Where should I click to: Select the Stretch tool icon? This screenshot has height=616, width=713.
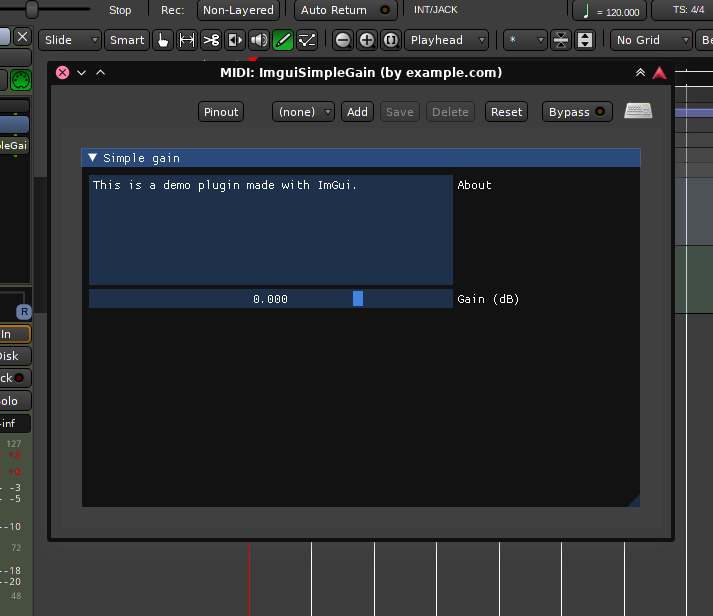[x=235, y=40]
